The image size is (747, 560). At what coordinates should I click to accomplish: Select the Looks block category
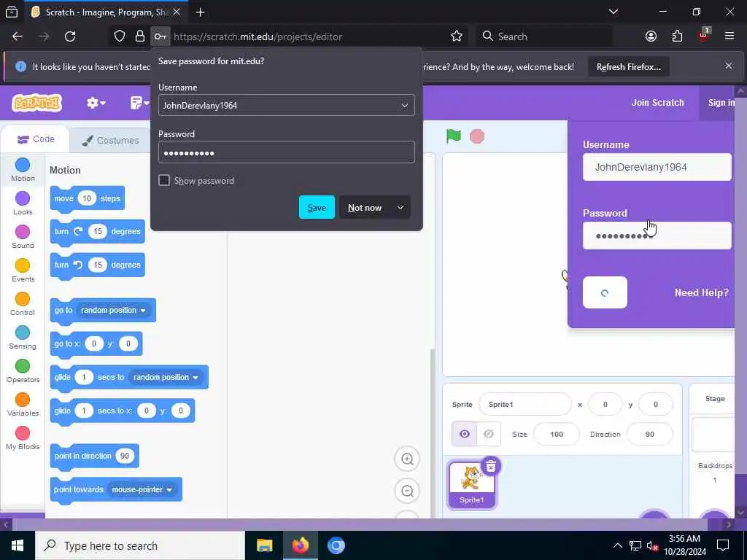coord(23,203)
